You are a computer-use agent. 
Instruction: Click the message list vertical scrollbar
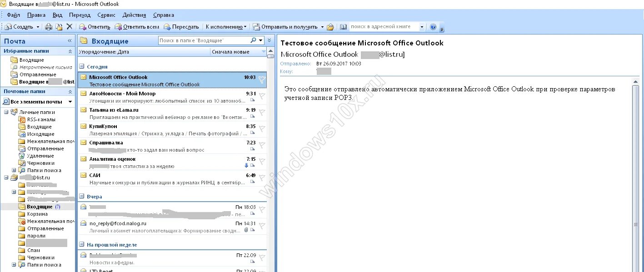pos(271,159)
